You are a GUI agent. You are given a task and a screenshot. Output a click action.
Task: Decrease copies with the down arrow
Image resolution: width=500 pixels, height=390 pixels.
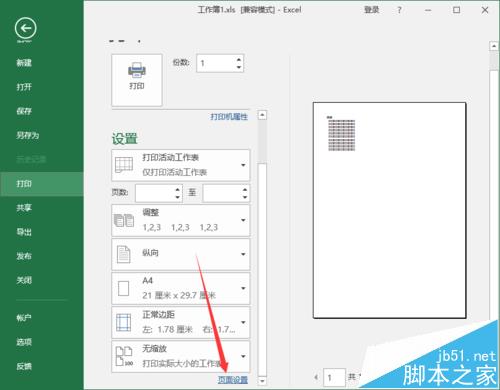point(239,67)
